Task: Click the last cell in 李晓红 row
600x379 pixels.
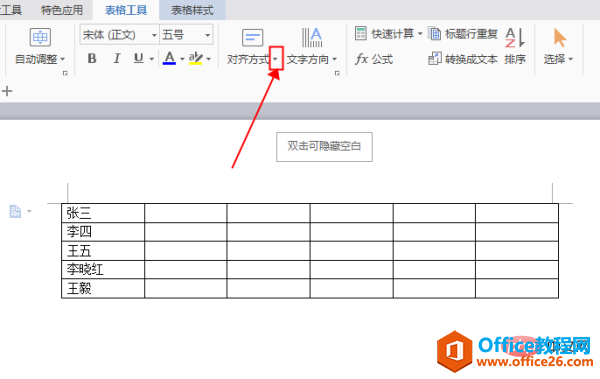Action: 517,270
